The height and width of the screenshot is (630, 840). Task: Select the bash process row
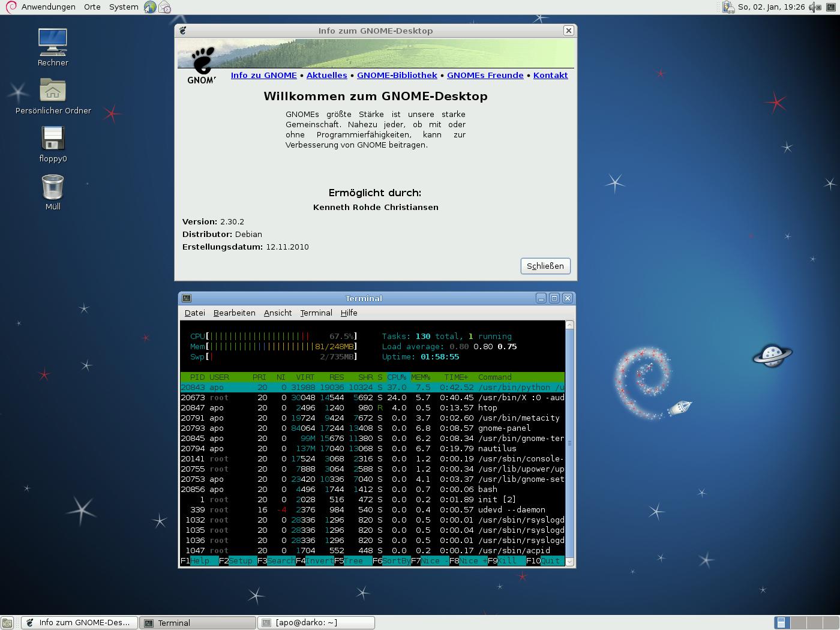click(x=373, y=490)
